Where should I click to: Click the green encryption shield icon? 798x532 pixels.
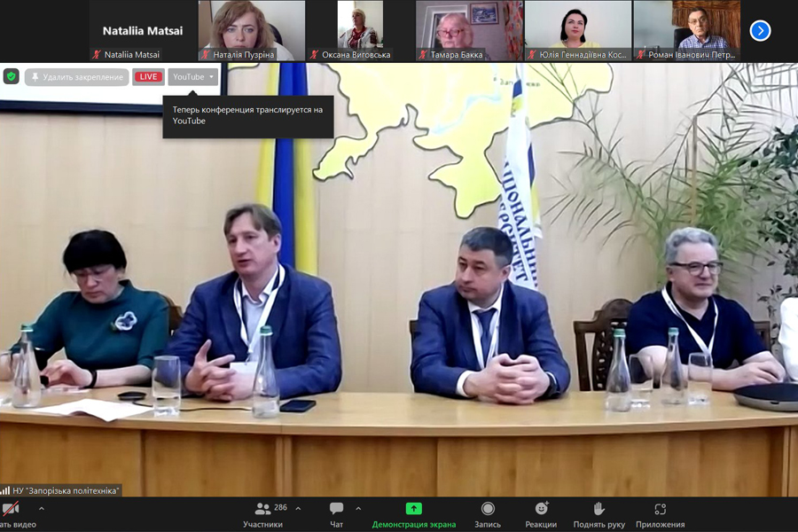(12, 77)
